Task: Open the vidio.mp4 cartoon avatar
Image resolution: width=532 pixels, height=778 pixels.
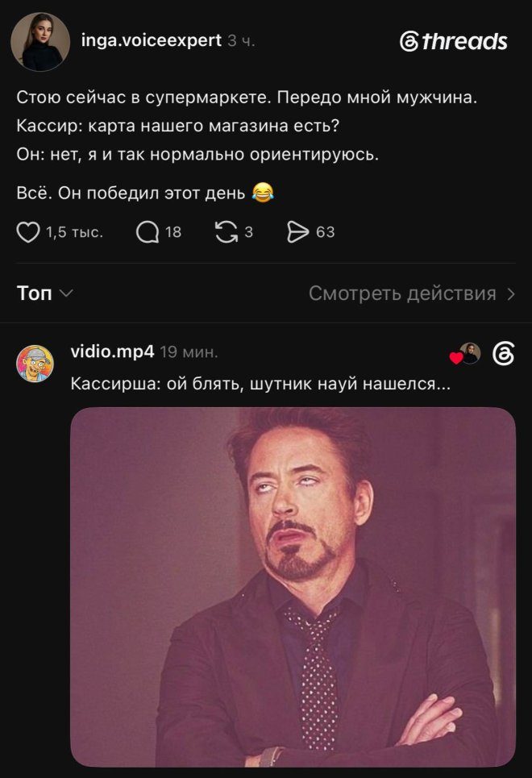Action: pyautogui.click(x=35, y=364)
